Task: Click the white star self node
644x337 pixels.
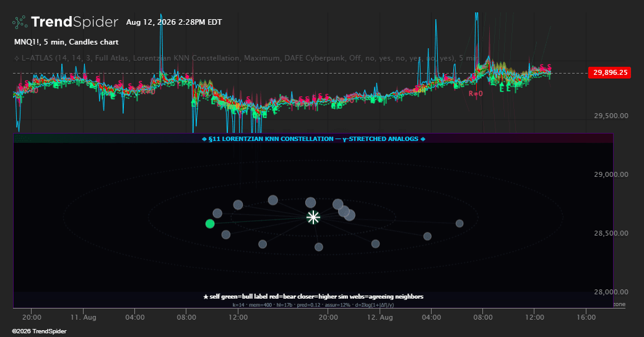Action: (x=313, y=217)
